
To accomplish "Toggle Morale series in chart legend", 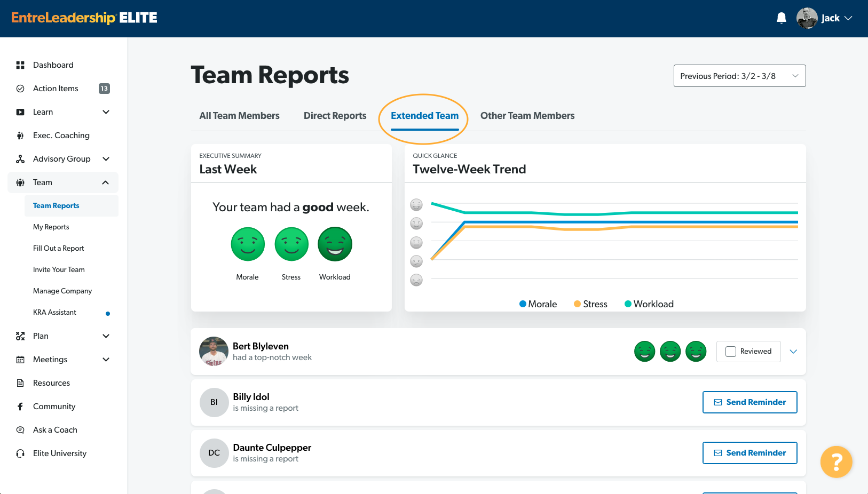I will [x=538, y=304].
